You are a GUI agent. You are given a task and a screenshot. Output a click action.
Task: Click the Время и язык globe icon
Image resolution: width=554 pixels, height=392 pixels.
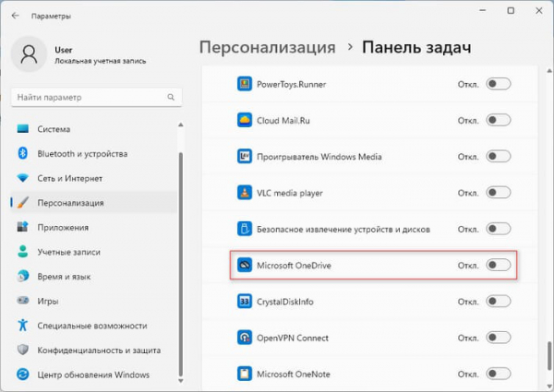[23, 277]
